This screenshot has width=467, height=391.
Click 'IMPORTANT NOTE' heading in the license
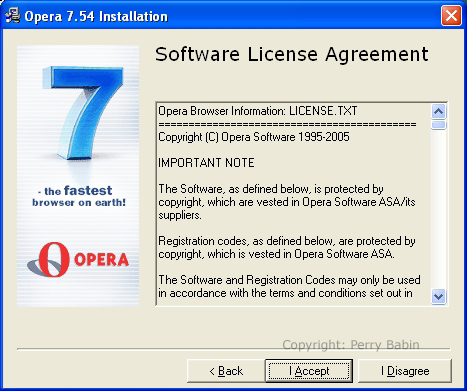click(x=206, y=163)
